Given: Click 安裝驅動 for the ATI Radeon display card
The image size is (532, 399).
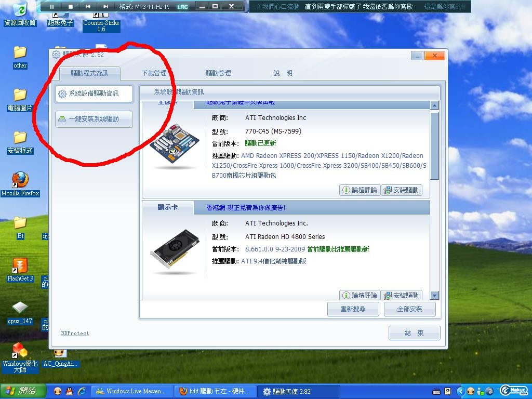Looking at the screenshot, I should tap(402, 295).
